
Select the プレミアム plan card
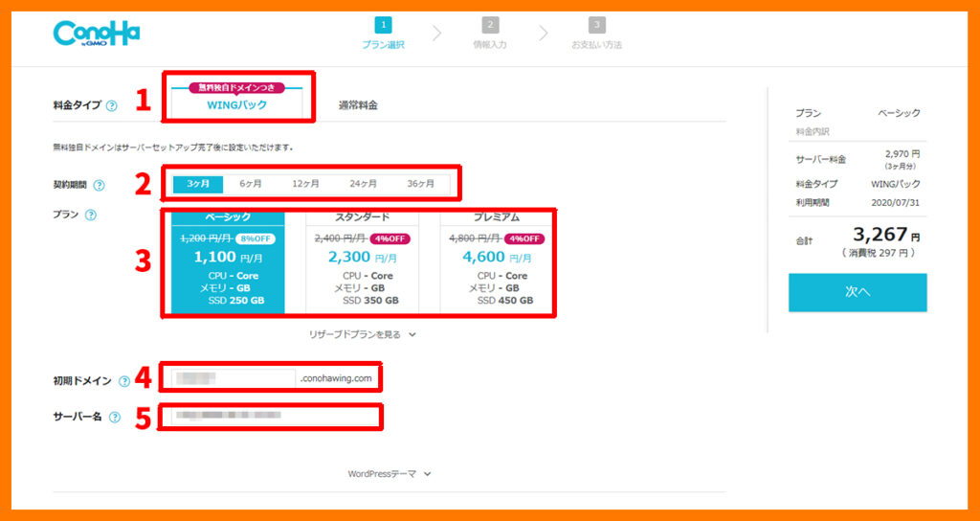click(x=497, y=261)
